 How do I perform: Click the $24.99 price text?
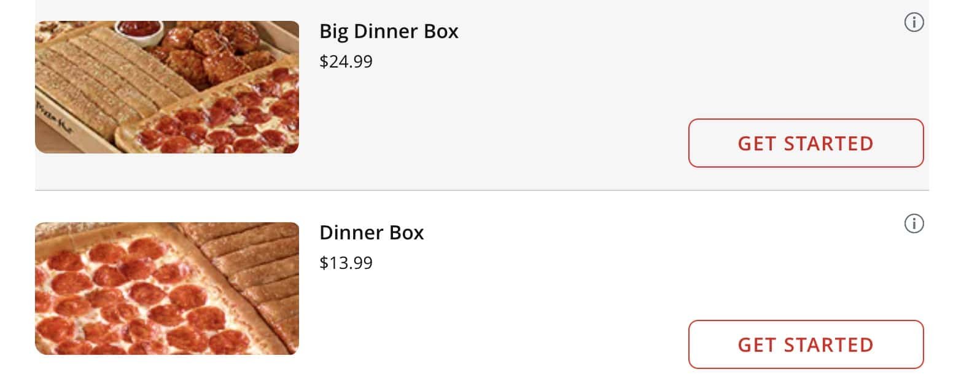tap(346, 61)
